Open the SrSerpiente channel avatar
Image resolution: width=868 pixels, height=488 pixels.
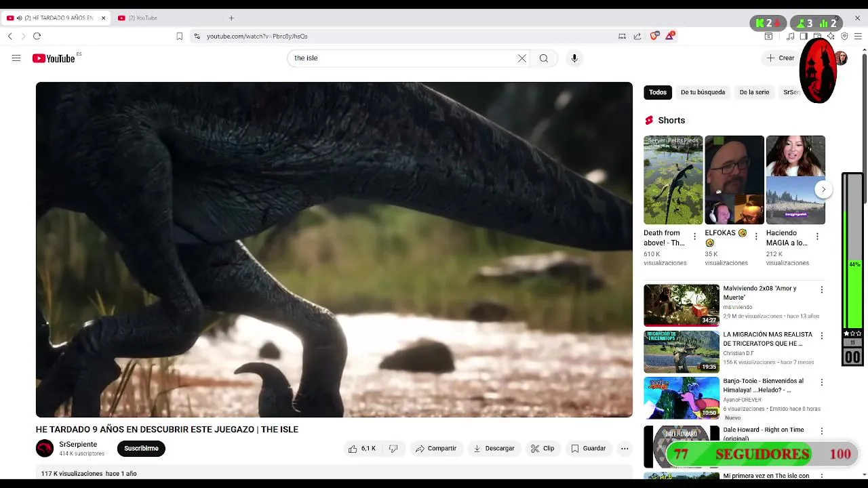pyautogui.click(x=45, y=449)
